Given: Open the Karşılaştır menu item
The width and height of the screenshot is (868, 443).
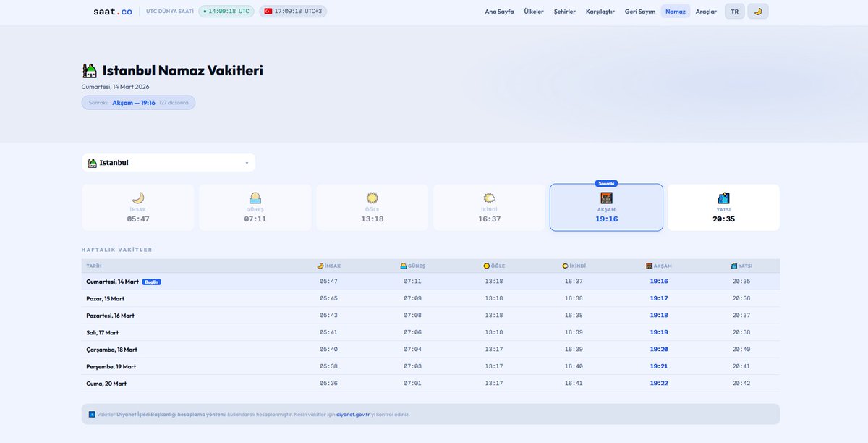Looking at the screenshot, I should coord(600,12).
